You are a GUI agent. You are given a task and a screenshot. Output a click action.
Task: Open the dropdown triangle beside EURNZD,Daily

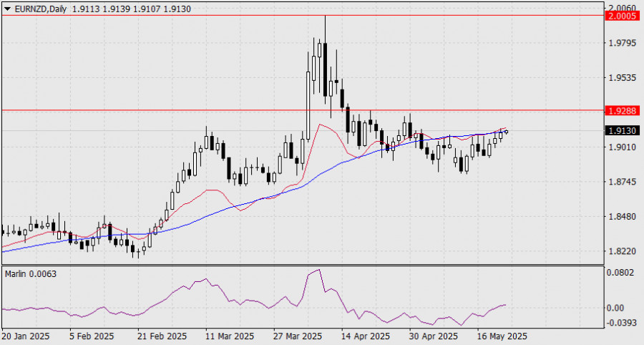(7, 9)
